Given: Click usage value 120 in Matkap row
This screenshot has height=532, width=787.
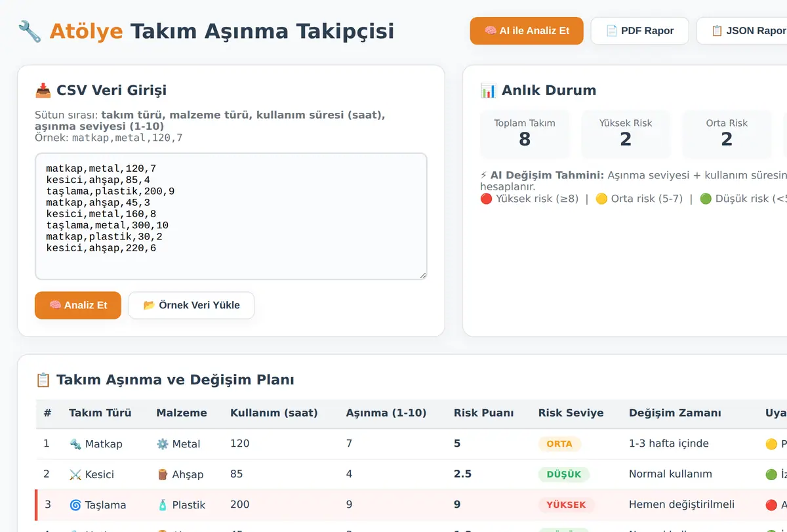Looking at the screenshot, I should tap(240, 443).
